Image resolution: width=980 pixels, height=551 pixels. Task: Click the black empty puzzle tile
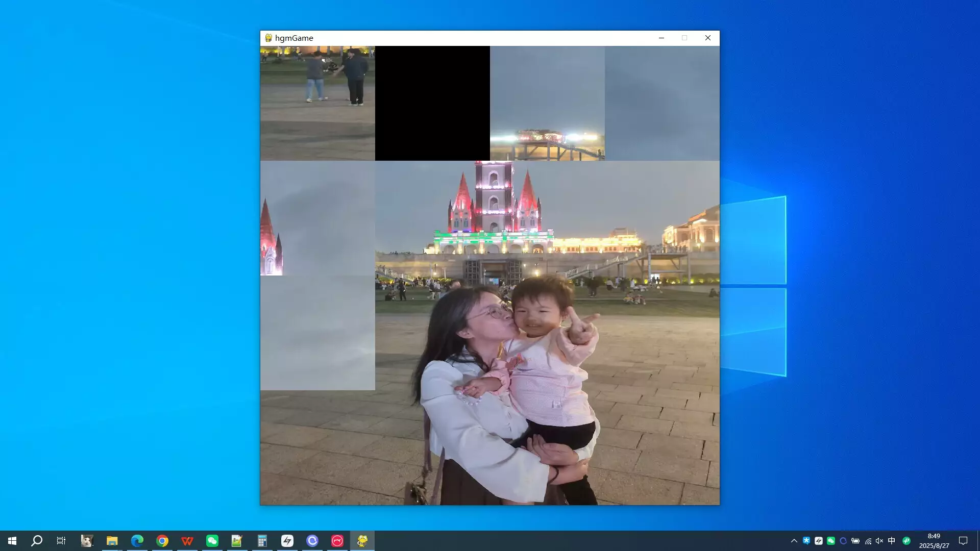(x=432, y=103)
